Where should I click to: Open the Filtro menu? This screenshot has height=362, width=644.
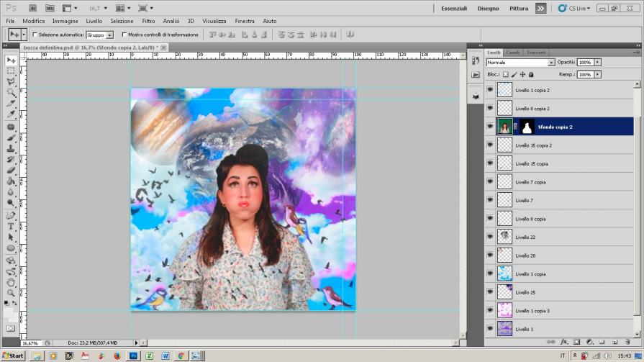(148, 21)
